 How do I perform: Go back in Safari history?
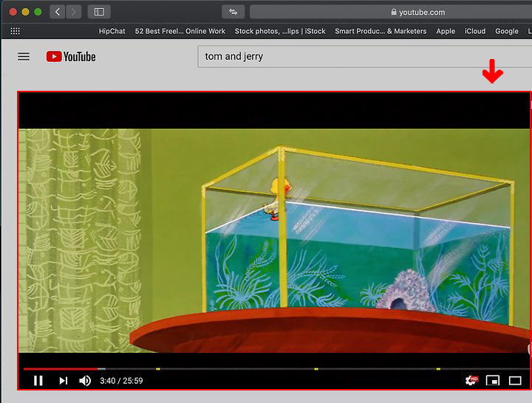coord(58,12)
